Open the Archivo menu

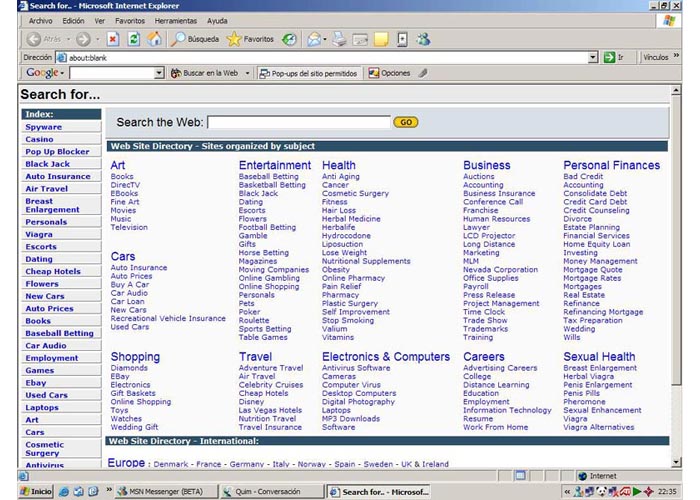click(40, 21)
